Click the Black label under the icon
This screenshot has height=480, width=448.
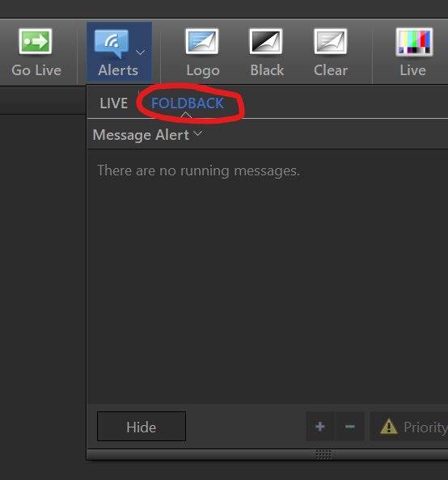coord(267,70)
